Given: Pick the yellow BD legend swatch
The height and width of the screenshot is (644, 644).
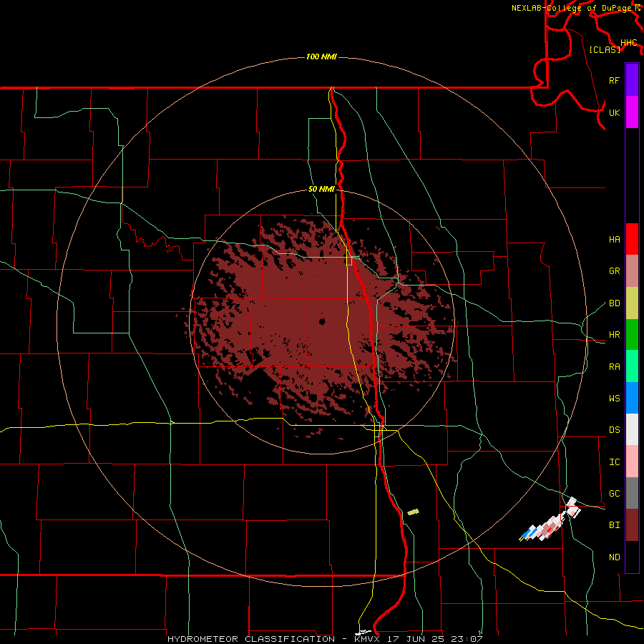Looking at the screenshot, I should coord(632,303).
